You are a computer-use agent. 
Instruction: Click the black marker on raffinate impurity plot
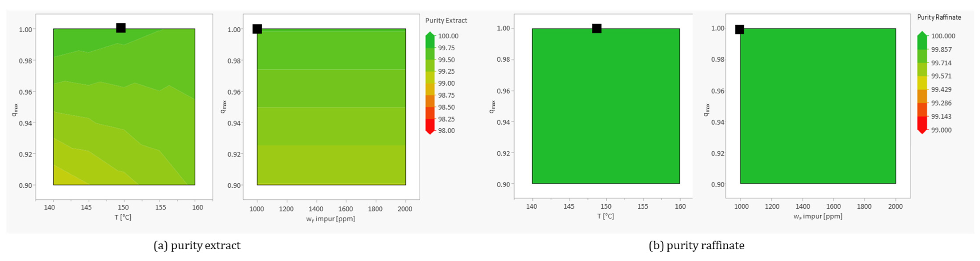[739, 30]
